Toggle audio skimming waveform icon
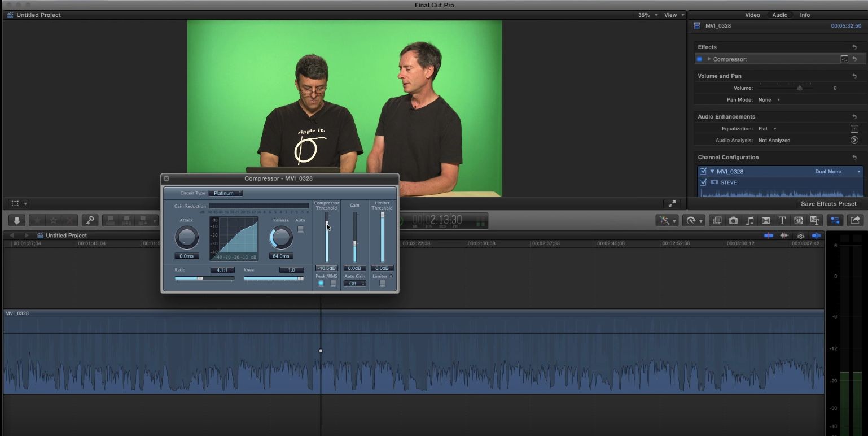This screenshot has width=868, height=436. click(x=784, y=236)
